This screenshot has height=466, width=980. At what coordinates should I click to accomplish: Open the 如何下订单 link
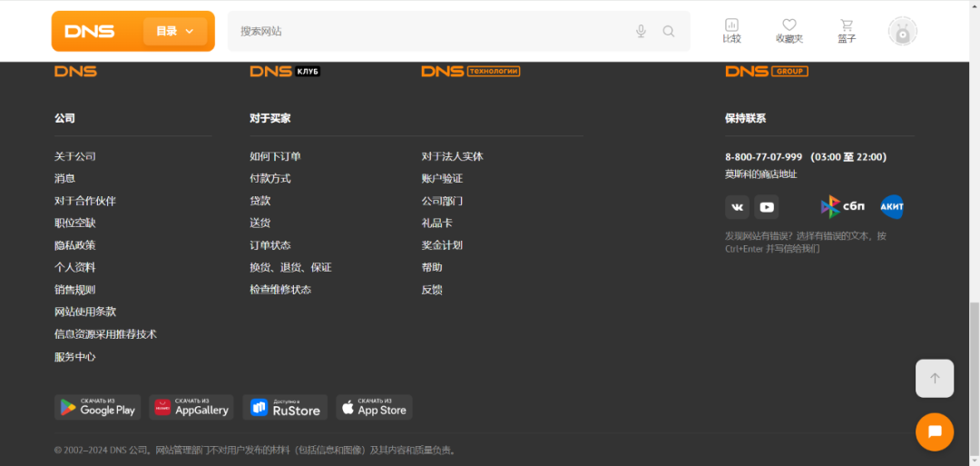tap(276, 156)
